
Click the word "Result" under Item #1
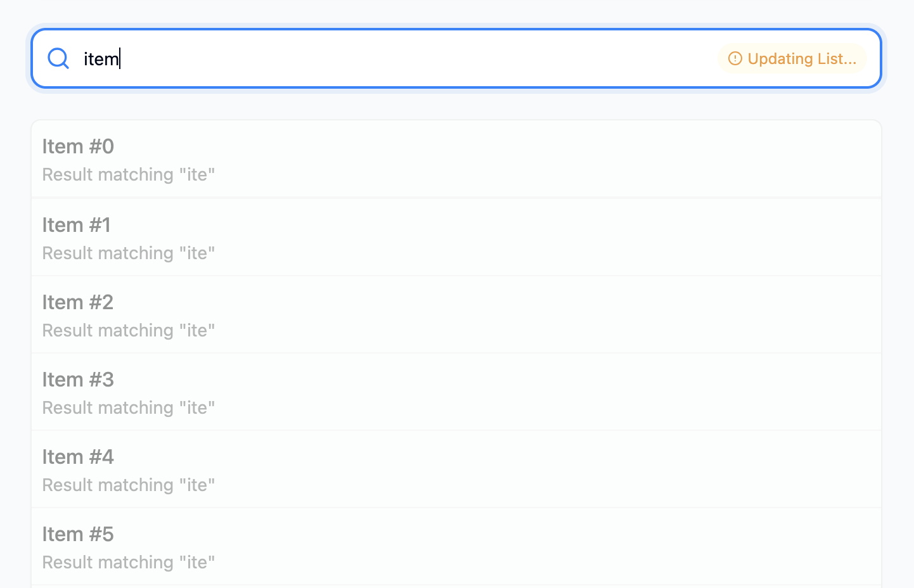[63, 253]
